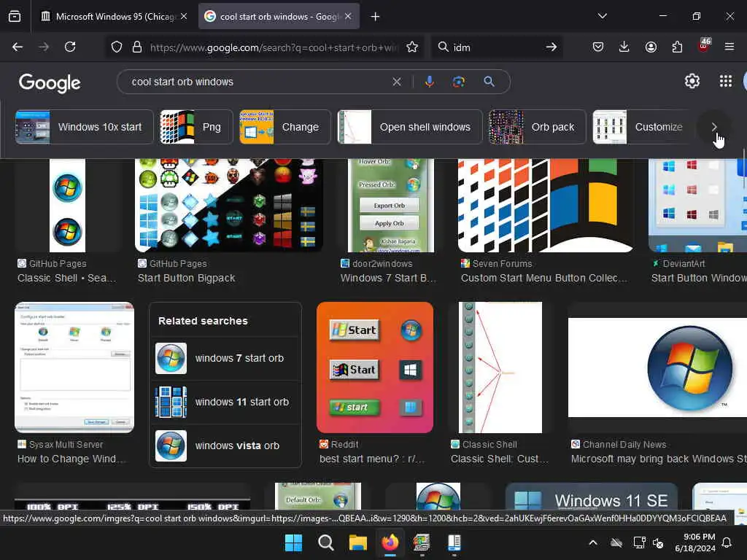Image resolution: width=747 pixels, height=560 pixels.
Task: Show hidden system tray icons
Action: (593, 542)
